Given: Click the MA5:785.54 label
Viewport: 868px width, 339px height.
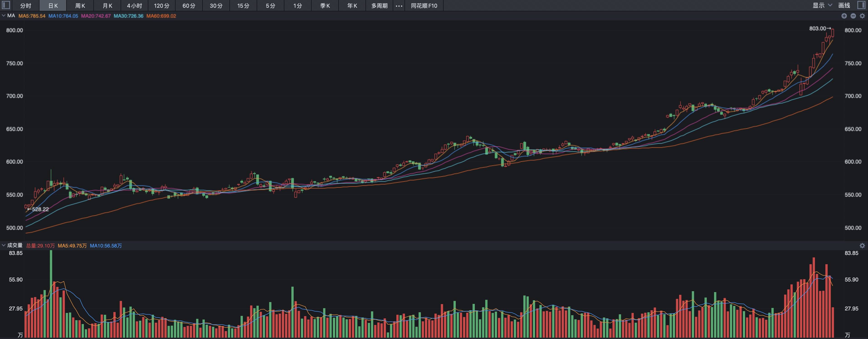Looking at the screenshot, I should point(32,16).
